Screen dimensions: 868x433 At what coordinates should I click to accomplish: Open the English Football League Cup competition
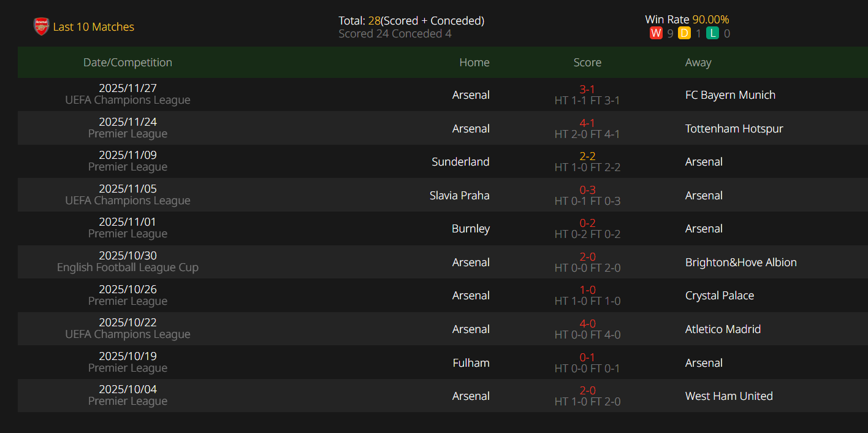pos(128,267)
